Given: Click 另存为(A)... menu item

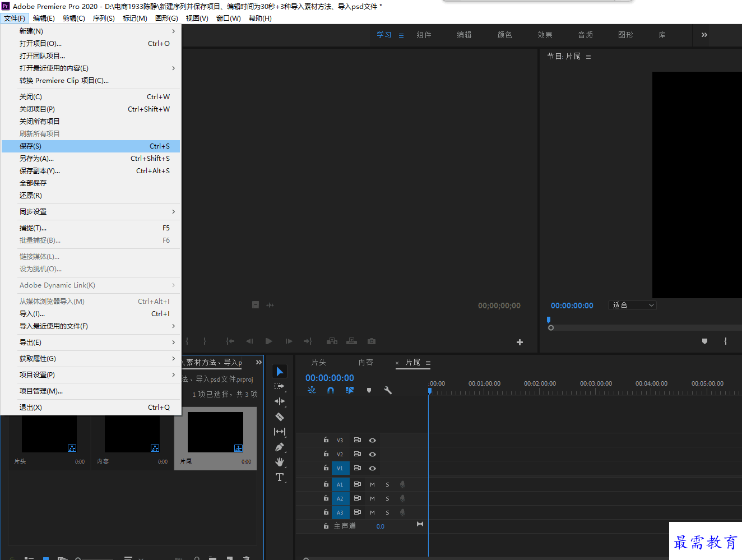Looking at the screenshot, I should (x=91, y=158).
